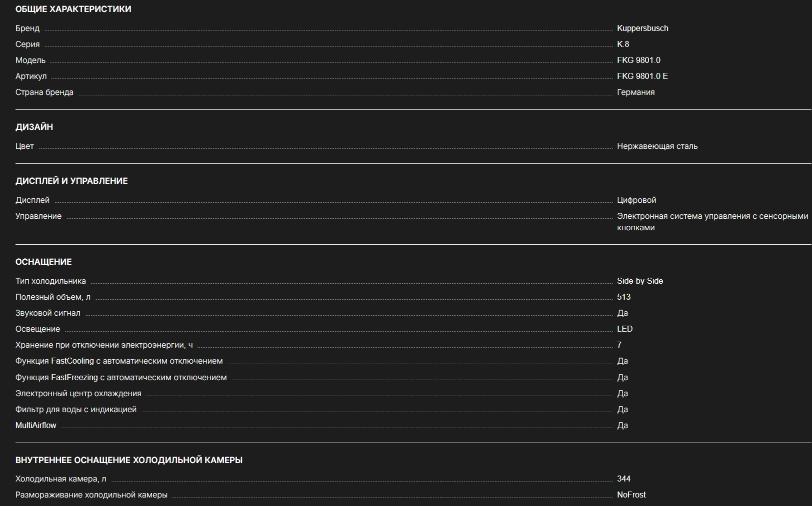Select the 'Дисплей' row label
The height and width of the screenshot is (506, 812).
(x=32, y=200)
